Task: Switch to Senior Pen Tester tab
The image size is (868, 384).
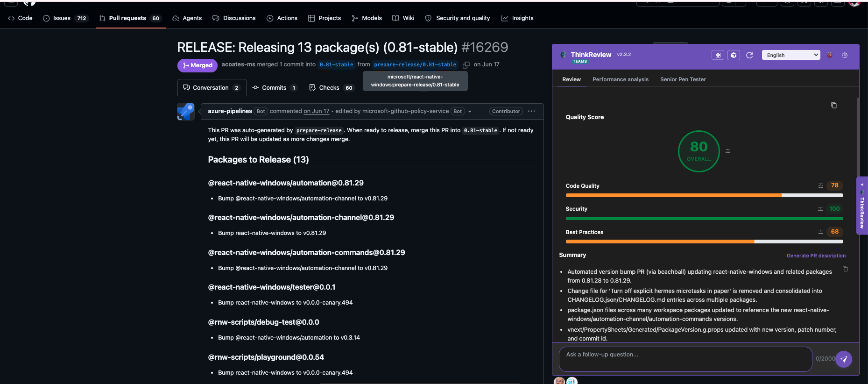Action: coord(683,79)
